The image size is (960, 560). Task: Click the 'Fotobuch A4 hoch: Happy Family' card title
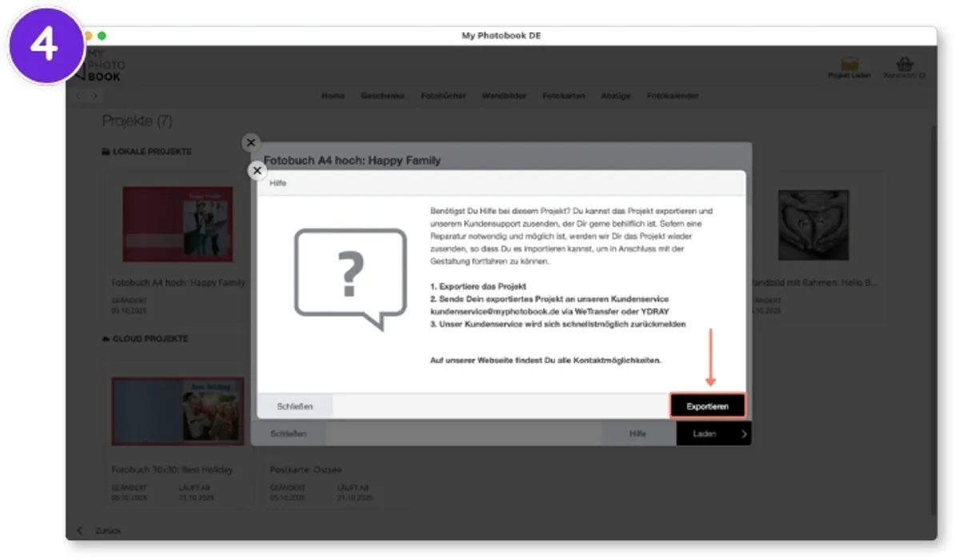[x=178, y=282]
